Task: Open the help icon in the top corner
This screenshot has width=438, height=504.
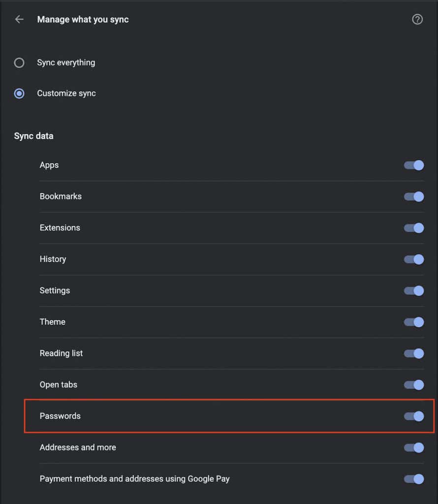Action: pos(417,19)
